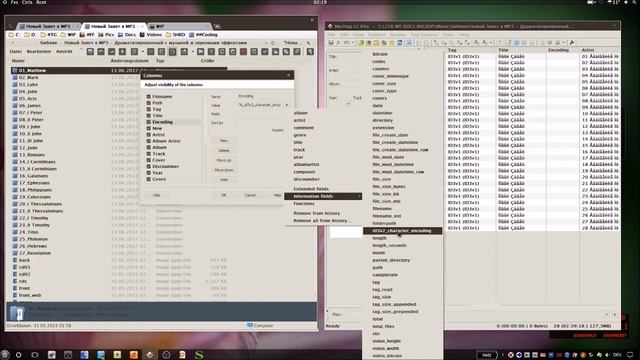Sort by Größe column header in file manager
Screen dimensions: 640x360
(207, 61)
